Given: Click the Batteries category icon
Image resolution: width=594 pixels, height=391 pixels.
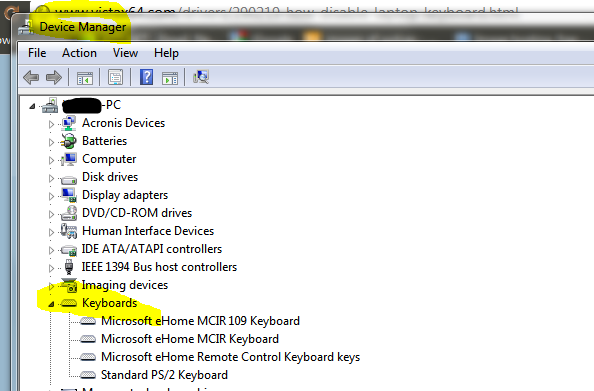Looking at the screenshot, I should 69,141.
